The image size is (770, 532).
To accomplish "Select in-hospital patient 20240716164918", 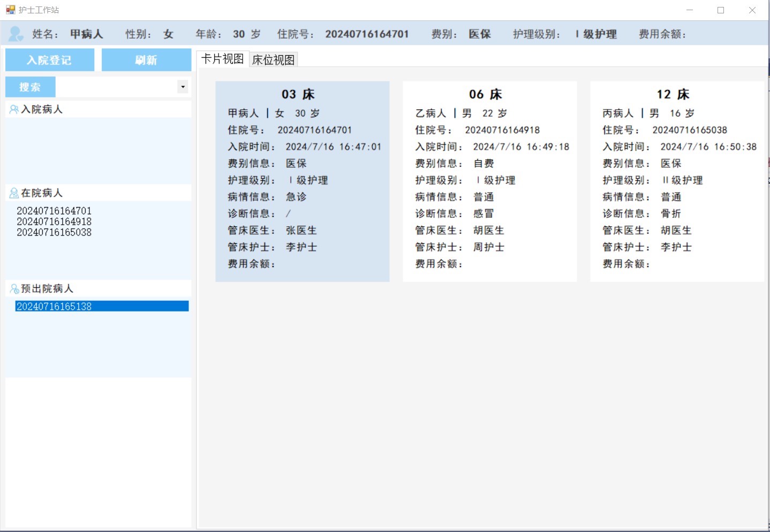I will coord(54,222).
